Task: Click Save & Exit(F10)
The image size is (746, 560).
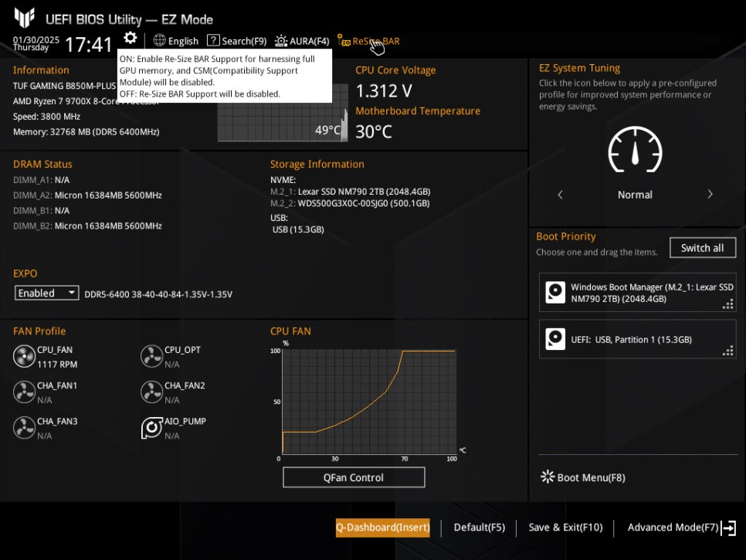Action: 565,527
